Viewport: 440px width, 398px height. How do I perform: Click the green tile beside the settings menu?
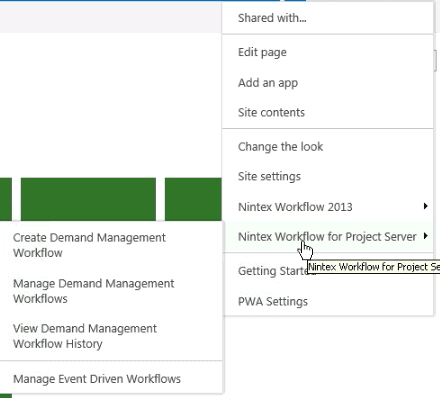(193, 199)
